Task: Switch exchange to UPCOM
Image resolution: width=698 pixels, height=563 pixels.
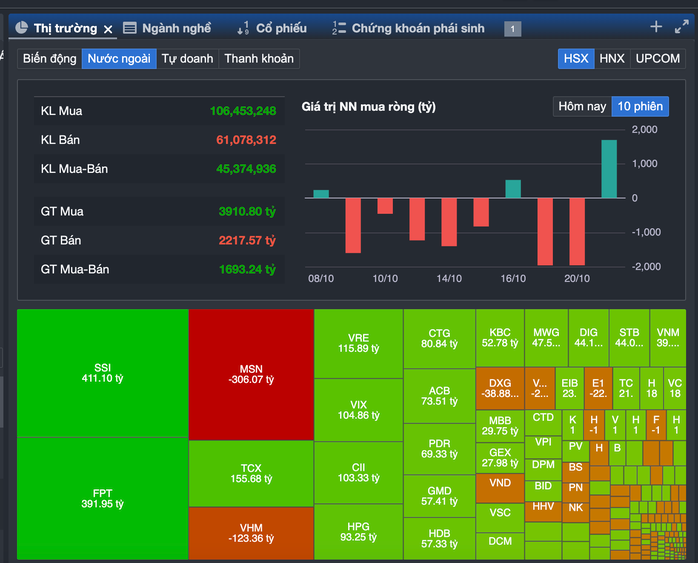Action: coord(657,58)
